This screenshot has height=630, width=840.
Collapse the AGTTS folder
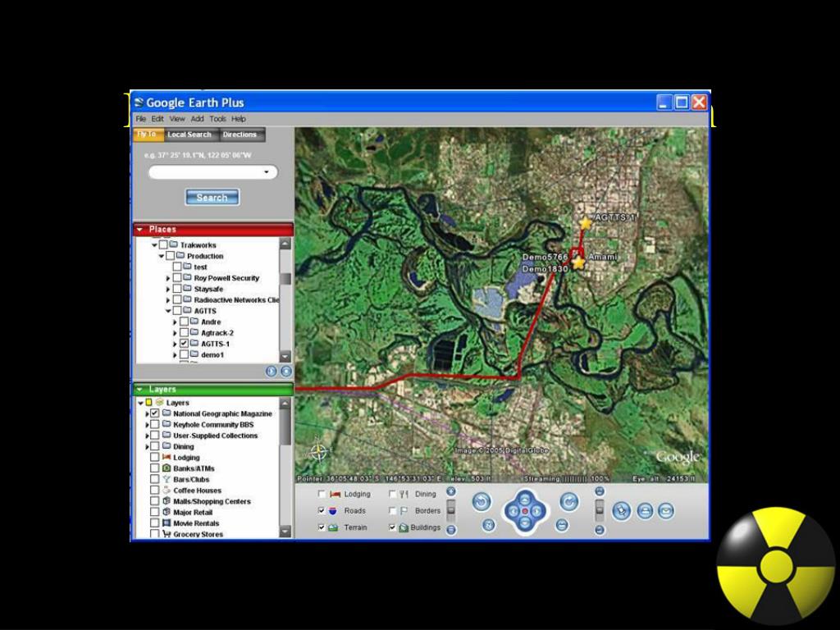[x=168, y=311]
